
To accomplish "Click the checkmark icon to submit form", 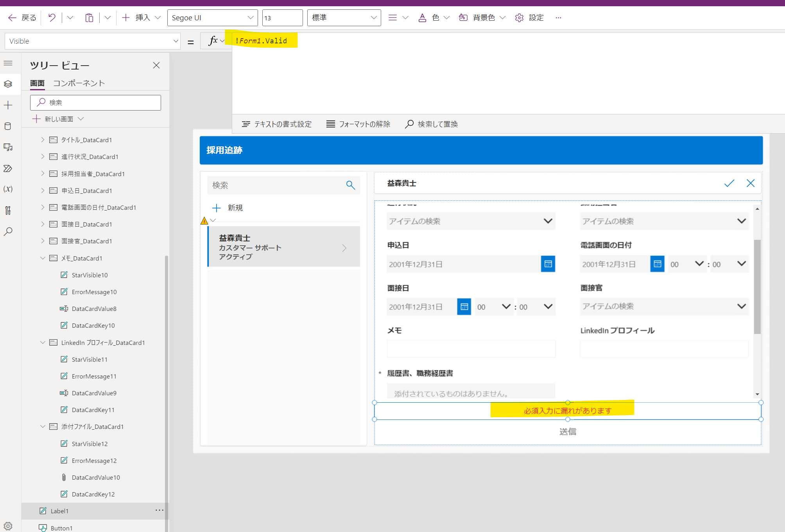I will coord(729,183).
